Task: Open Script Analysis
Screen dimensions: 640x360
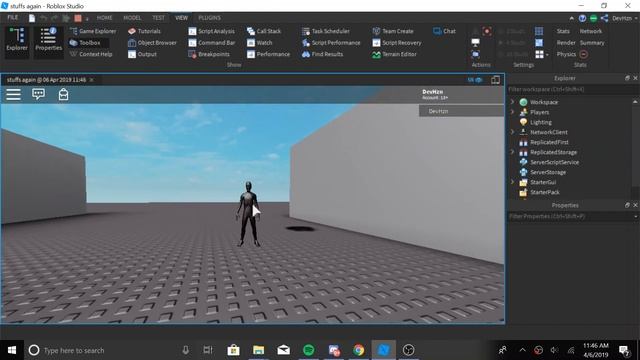Action: pos(211,31)
